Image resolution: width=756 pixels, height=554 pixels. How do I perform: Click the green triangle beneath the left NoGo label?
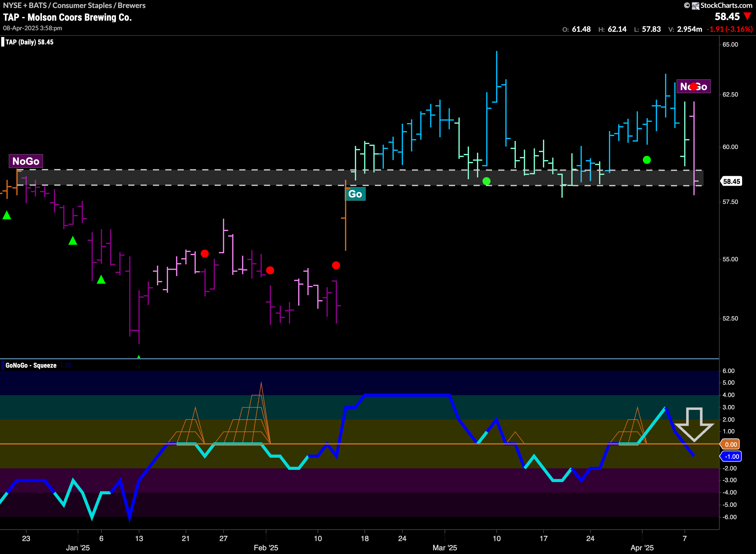tap(7, 215)
